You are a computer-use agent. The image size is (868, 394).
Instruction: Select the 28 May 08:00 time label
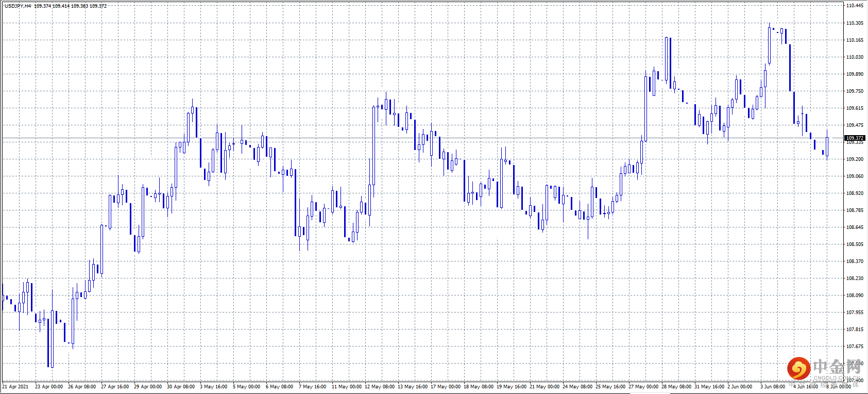[x=676, y=386]
